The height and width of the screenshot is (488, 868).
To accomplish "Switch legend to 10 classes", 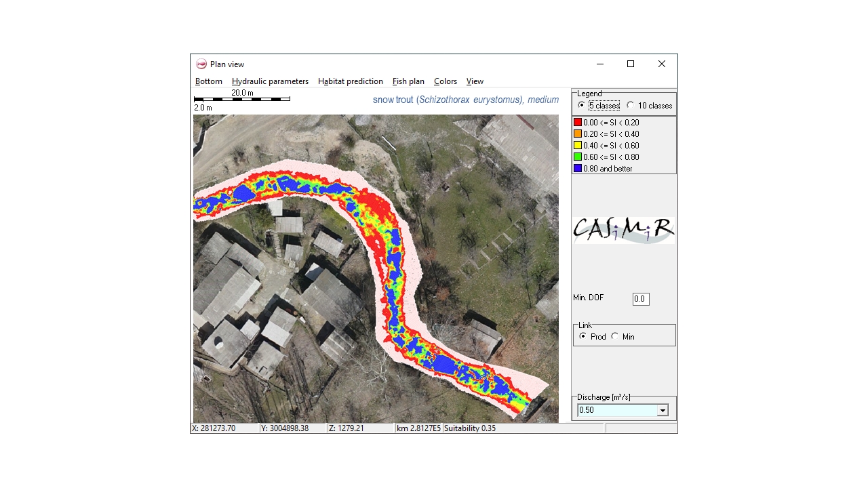I will click(631, 106).
